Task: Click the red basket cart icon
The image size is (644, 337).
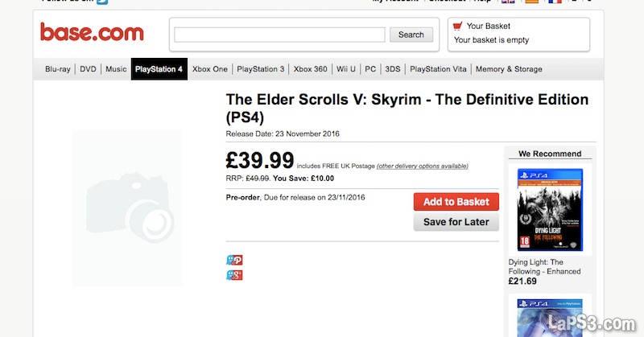Action: [457, 26]
